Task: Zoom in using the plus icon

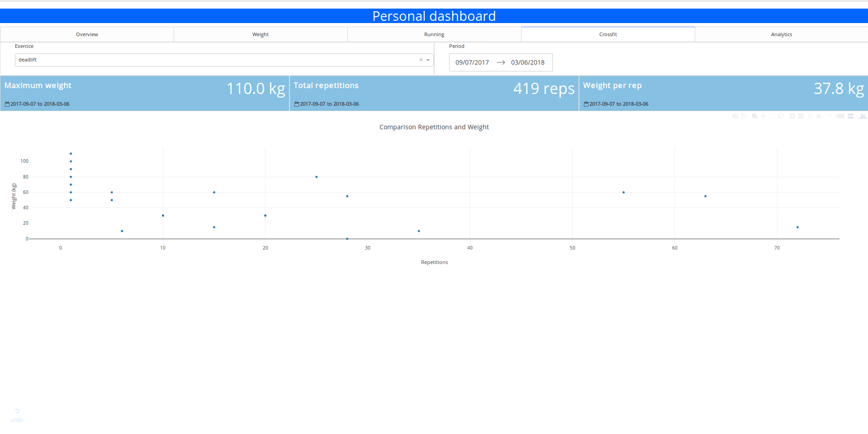Action: pos(792,116)
